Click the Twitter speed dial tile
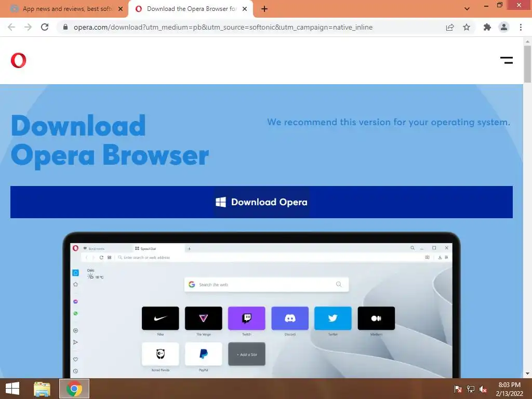This screenshot has height=399, width=532. pos(333,318)
